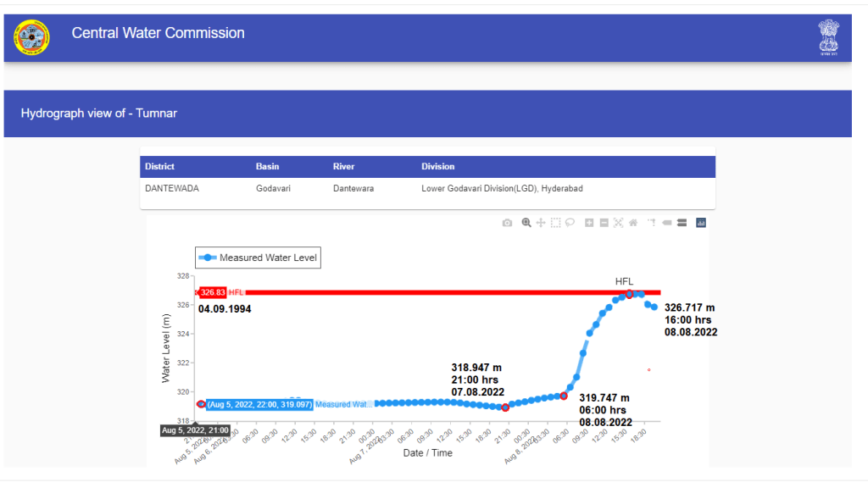868x482 pixels.
Task: Click the circled data point at 319.747 m
Action: (564, 396)
